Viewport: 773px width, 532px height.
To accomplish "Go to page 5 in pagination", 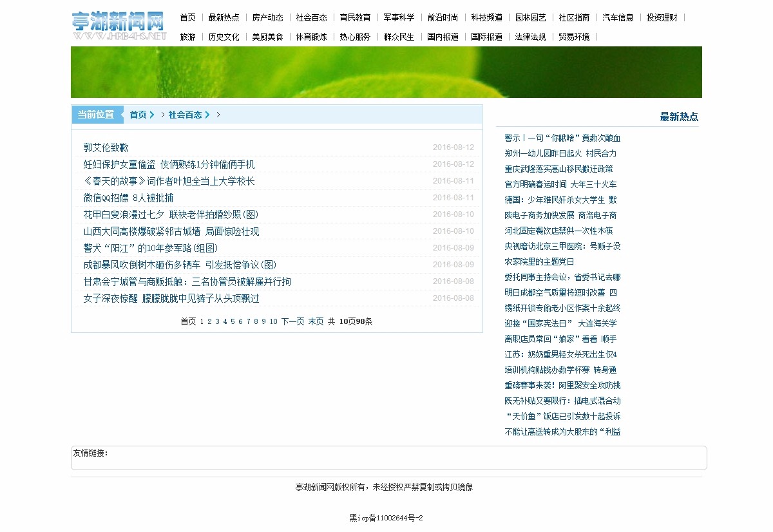I will pos(233,321).
